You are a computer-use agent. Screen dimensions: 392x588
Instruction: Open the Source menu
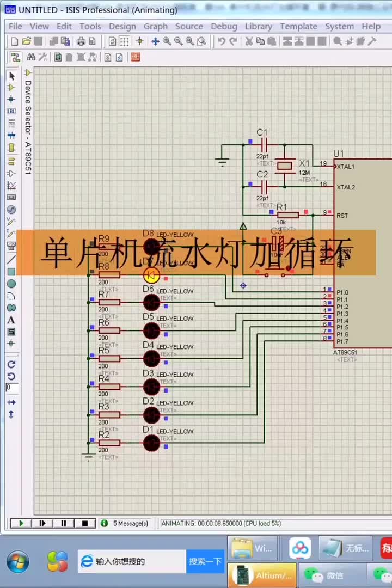[x=189, y=26]
